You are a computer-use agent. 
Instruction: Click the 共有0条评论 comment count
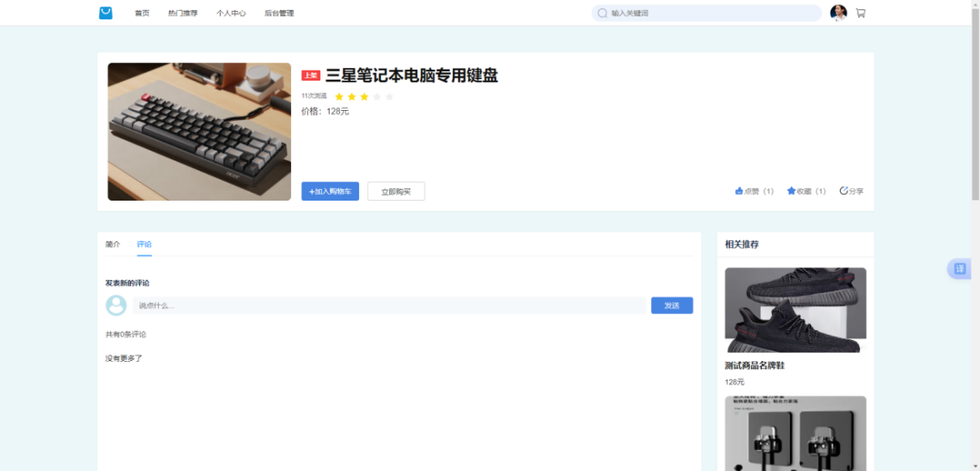coord(126,335)
